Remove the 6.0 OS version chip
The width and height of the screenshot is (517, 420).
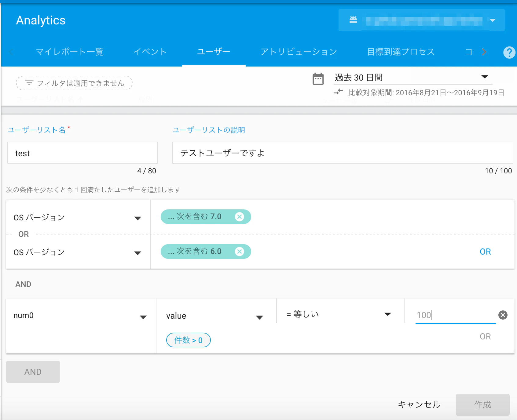point(240,252)
